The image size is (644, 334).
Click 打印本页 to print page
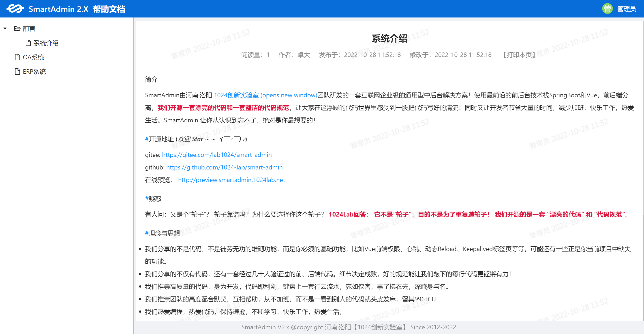click(519, 55)
